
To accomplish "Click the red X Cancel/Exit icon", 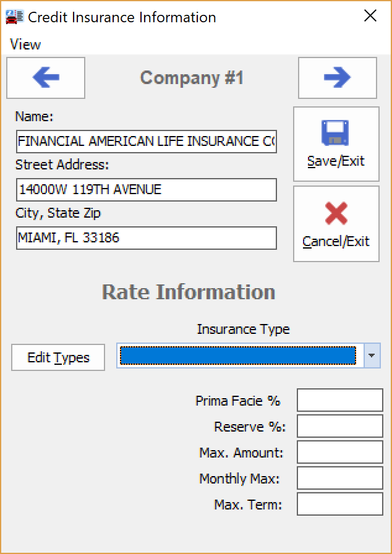I will [x=336, y=215].
